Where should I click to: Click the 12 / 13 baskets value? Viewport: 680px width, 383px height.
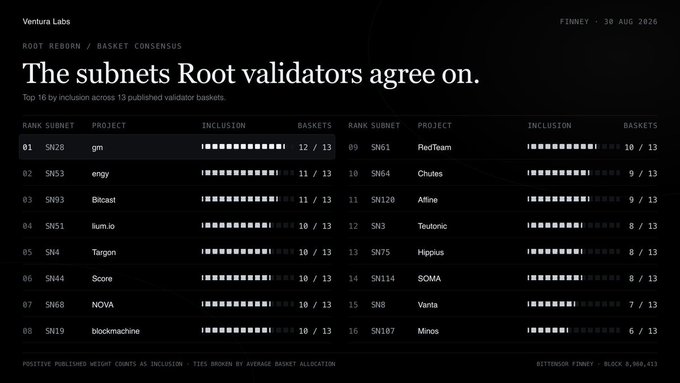[315, 147]
